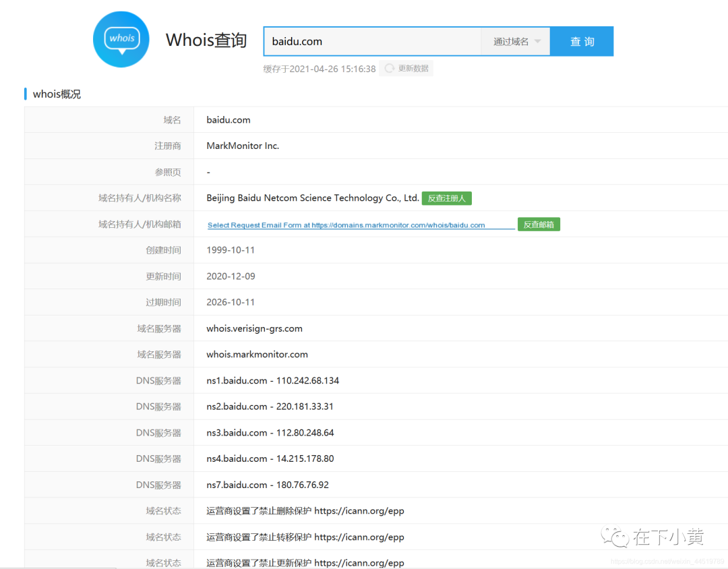728x569 pixels.
Task: Select the cached time 缓存于2021-04-26 15:16:38
Action: tap(320, 69)
